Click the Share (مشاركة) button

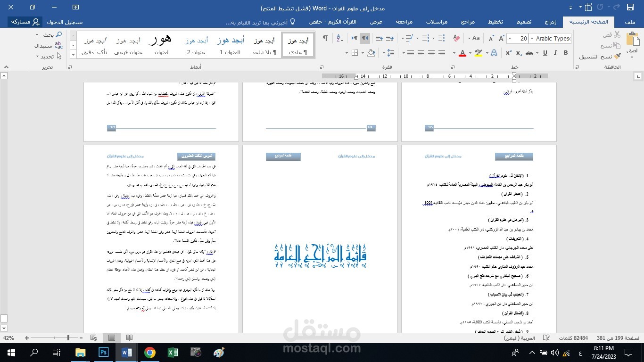click(25, 22)
